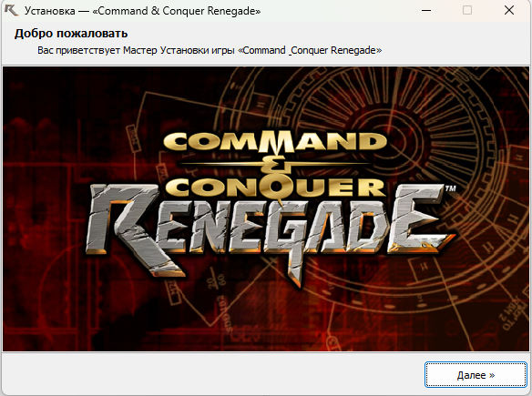
Task: Click the Далее » button to continue
Action: [x=476, y=375]
